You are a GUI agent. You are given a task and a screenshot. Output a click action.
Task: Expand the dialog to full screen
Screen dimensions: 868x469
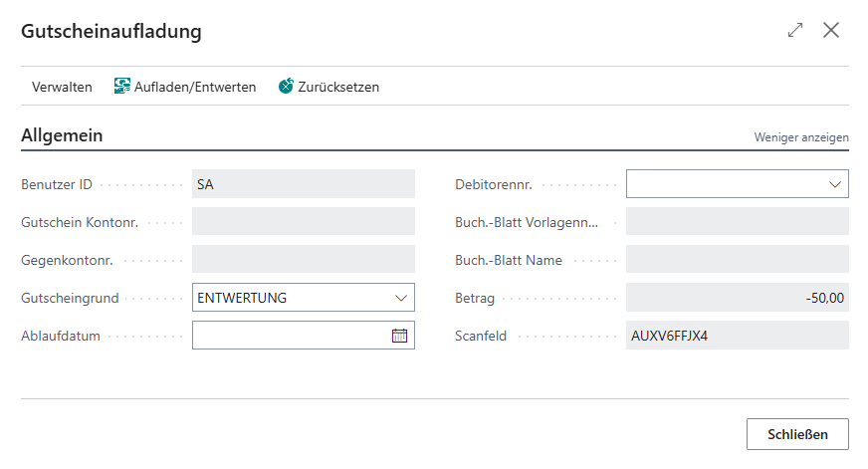pyautogui.click(x=794, y=30)
